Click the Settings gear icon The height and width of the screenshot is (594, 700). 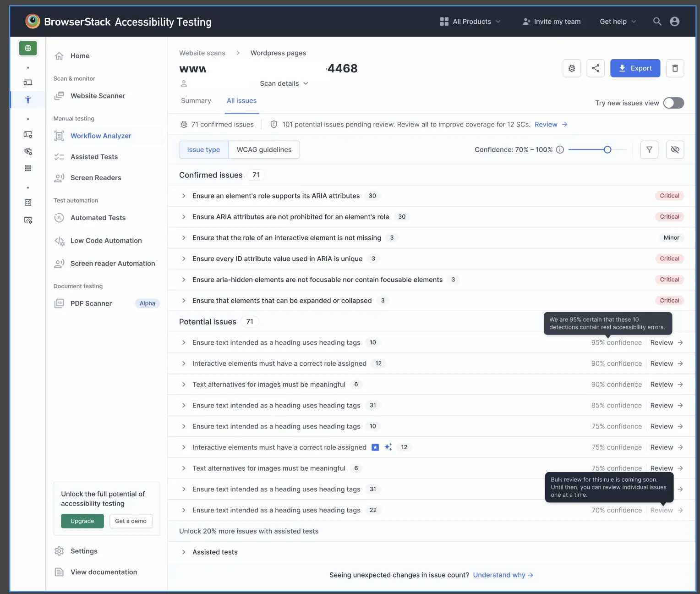click(59, 551)
